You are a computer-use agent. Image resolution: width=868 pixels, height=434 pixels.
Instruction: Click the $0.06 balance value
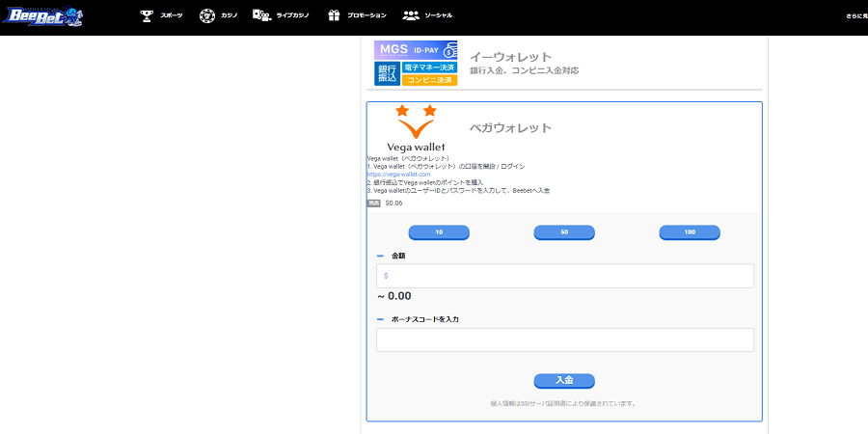(394, 203)
